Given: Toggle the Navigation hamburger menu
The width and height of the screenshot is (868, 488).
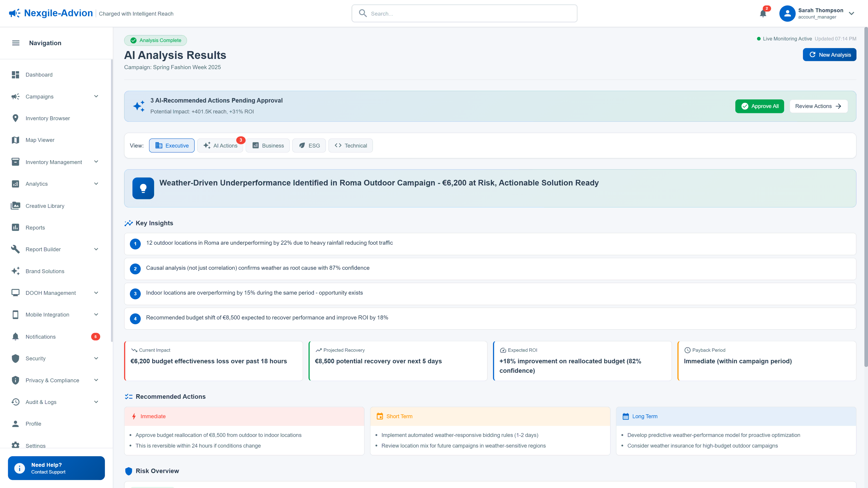Looking at the screenshot, I should (x=16, y=43).
